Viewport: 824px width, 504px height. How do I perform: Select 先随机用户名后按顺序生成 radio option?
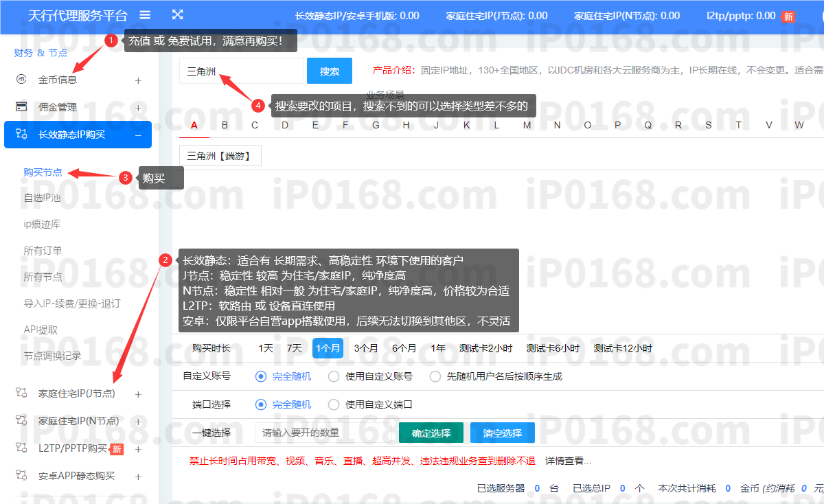pyautogui.click(x=435, y=376)
